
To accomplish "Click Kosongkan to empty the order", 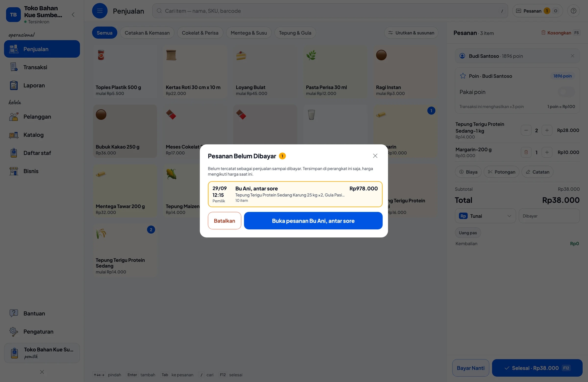I will pos(560,33).
